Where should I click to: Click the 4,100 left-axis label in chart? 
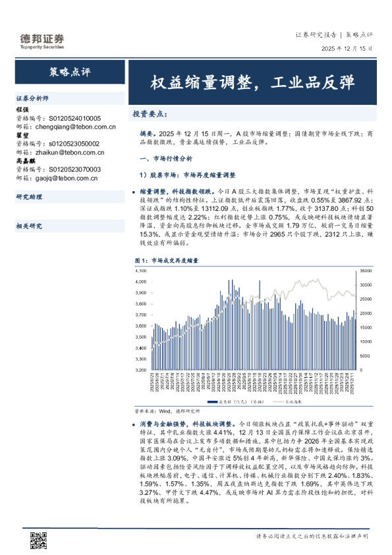(x=141, y=271)
